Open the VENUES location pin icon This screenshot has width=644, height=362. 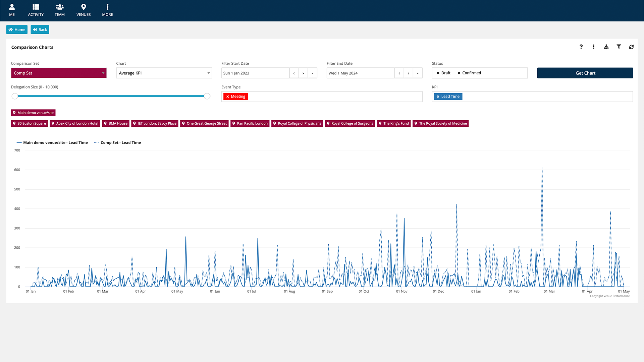tap(84, 7)
